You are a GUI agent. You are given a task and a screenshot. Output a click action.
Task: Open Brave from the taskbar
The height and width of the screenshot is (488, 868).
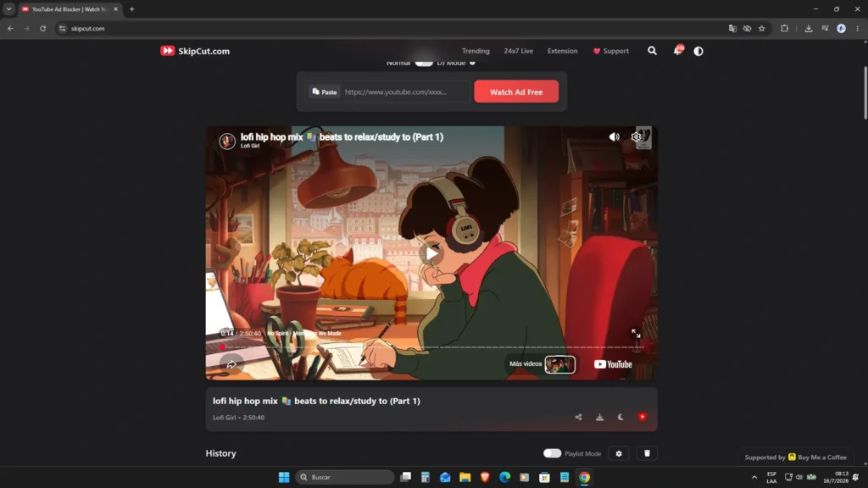[x=485, y=477]
